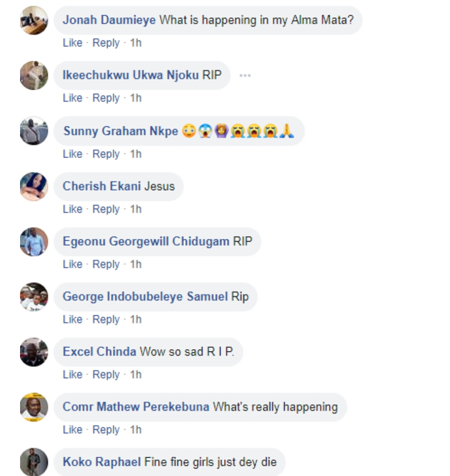The height and width of the screenshot is (476, 450).
Task: Click Sunny Graham Nkpe's profile photo
Action: tap(34, 131)
